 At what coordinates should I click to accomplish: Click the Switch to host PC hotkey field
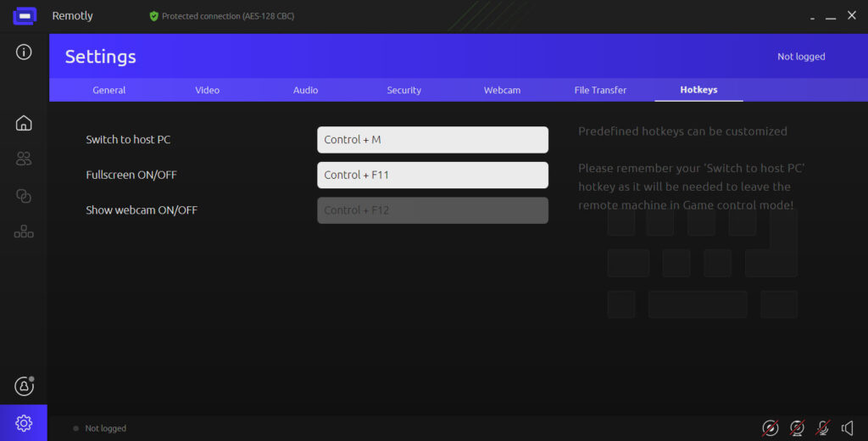[432, 140]
